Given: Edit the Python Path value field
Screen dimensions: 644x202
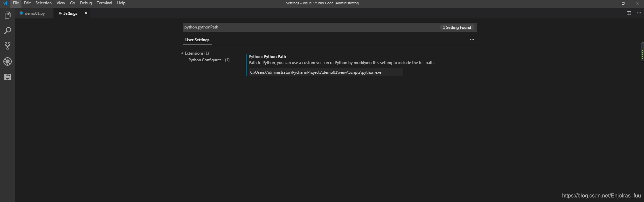Looking at the screenshot, I should click(326, 72).
